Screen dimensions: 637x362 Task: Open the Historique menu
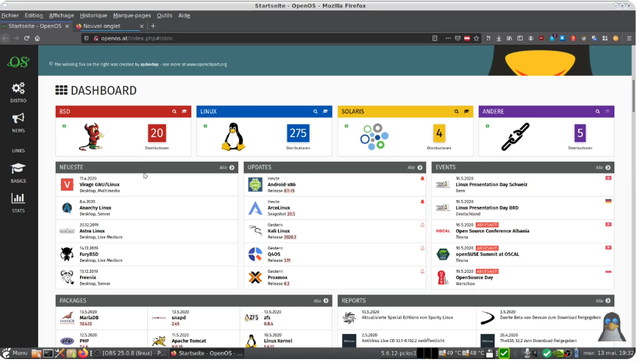(93, 15)
